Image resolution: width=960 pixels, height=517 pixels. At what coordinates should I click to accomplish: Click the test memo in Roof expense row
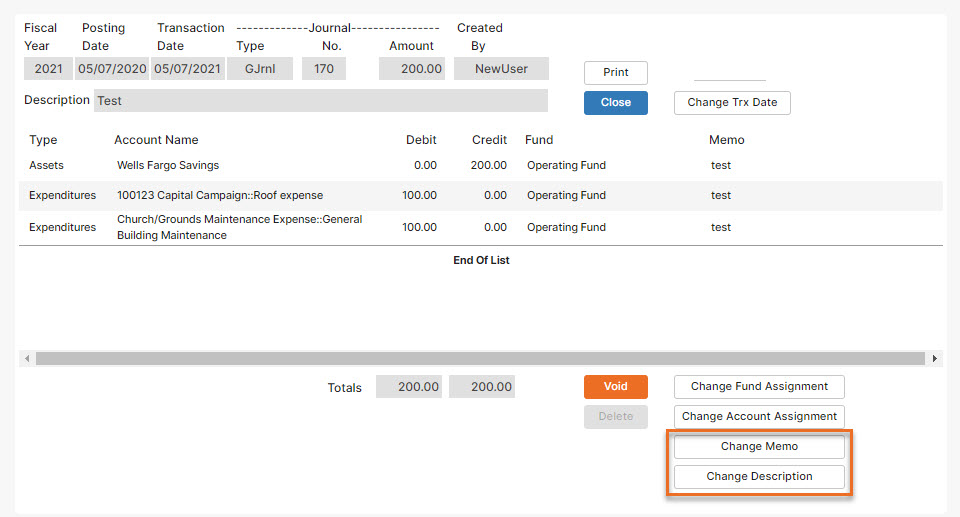(721, 195)
